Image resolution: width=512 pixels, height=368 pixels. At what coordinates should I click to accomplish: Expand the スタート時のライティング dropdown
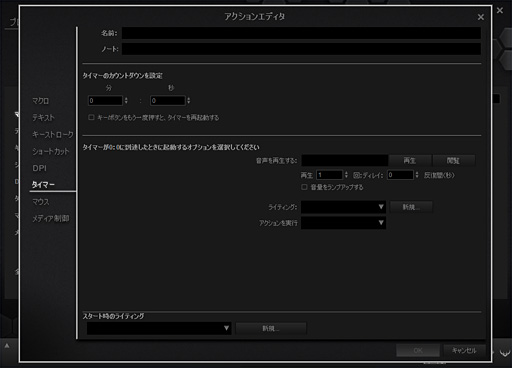pyautogui.click(x=159, y=328)
